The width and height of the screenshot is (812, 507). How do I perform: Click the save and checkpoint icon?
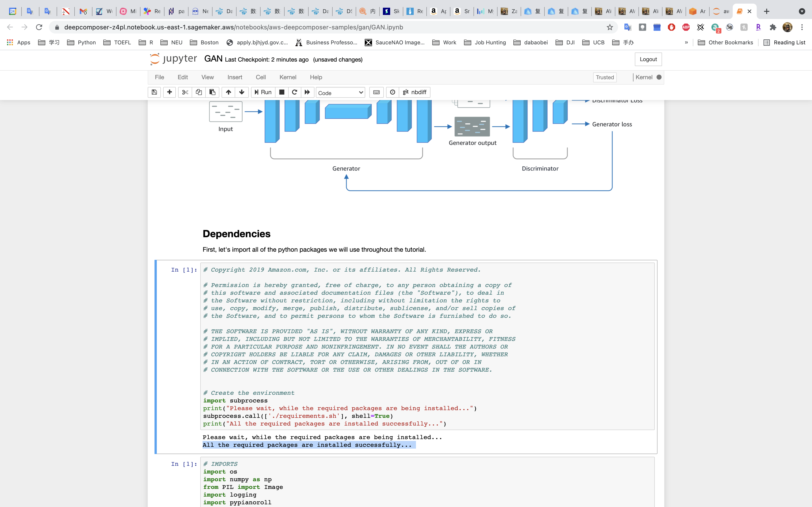154,92
